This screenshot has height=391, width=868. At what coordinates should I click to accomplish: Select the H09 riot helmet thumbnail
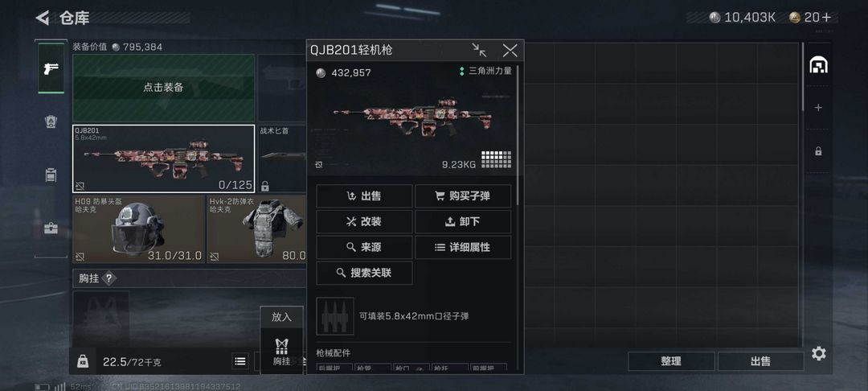click(138, 228)
